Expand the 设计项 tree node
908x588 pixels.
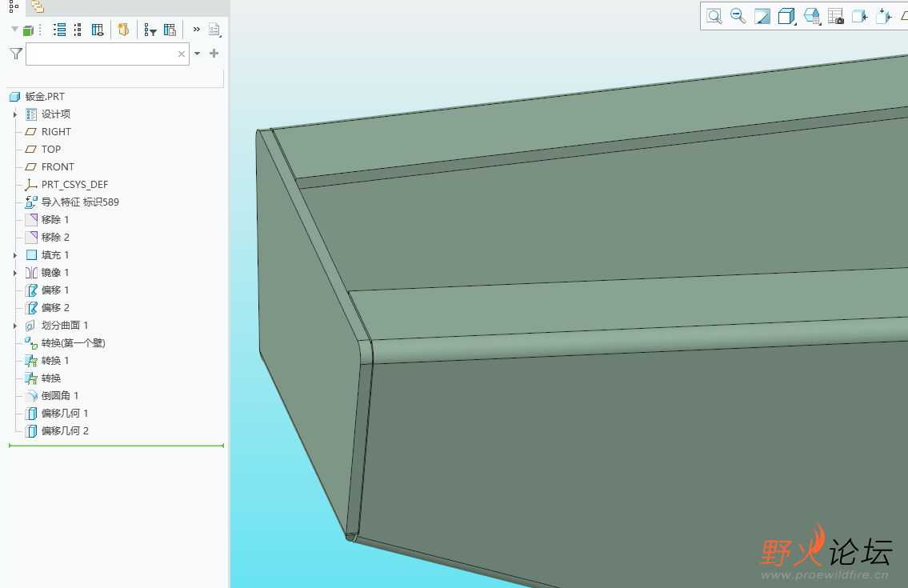tap(15, 114)
